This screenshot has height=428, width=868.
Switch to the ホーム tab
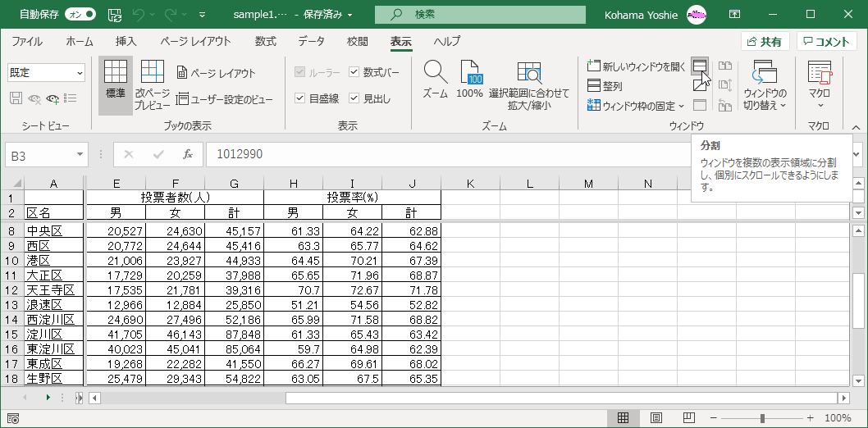[x=79, y=42]
